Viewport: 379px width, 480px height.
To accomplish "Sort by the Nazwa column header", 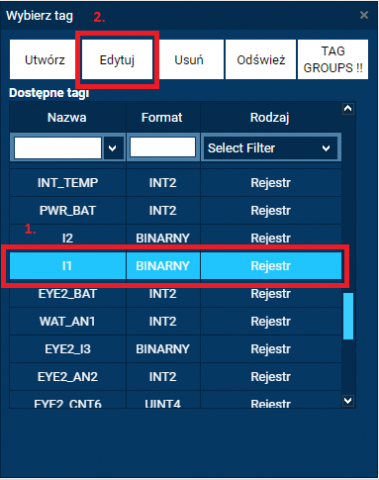I will point(67,117).
